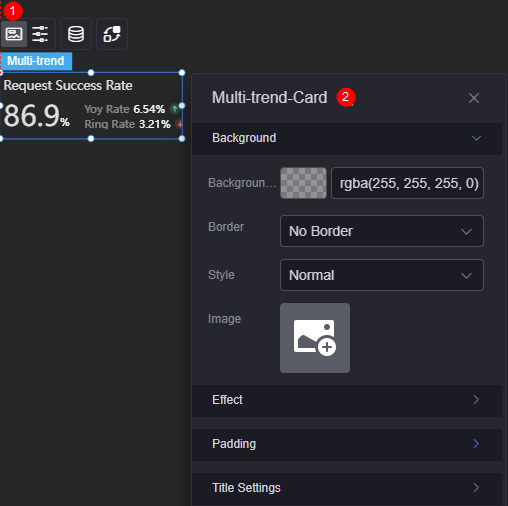Click the green Yoy Rate up arrow

(174, 109)
